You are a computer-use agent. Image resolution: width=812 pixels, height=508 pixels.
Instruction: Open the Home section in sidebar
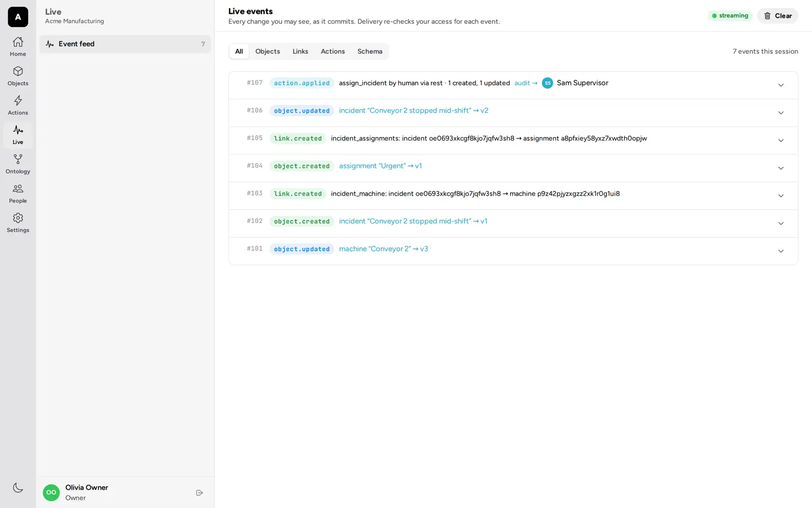click(x=18, y=47)
